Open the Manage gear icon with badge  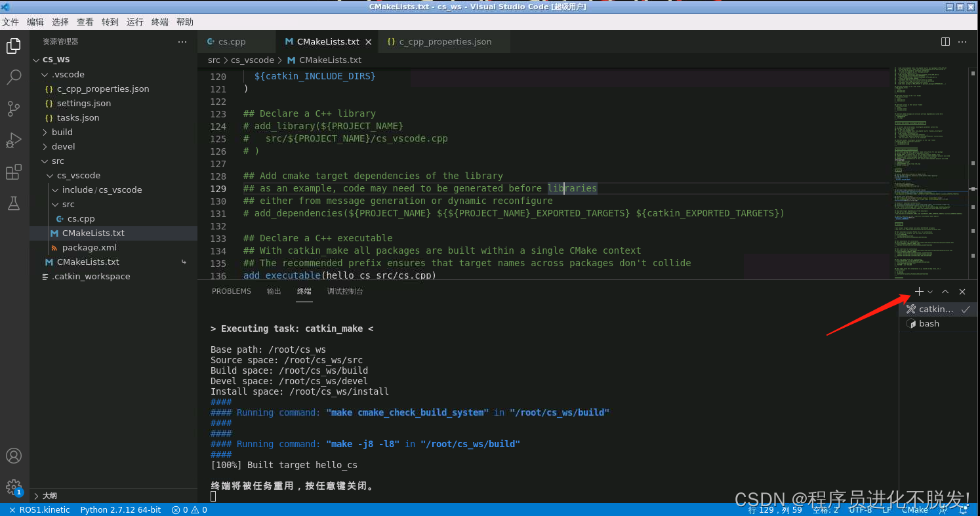[x=14, y=487]
